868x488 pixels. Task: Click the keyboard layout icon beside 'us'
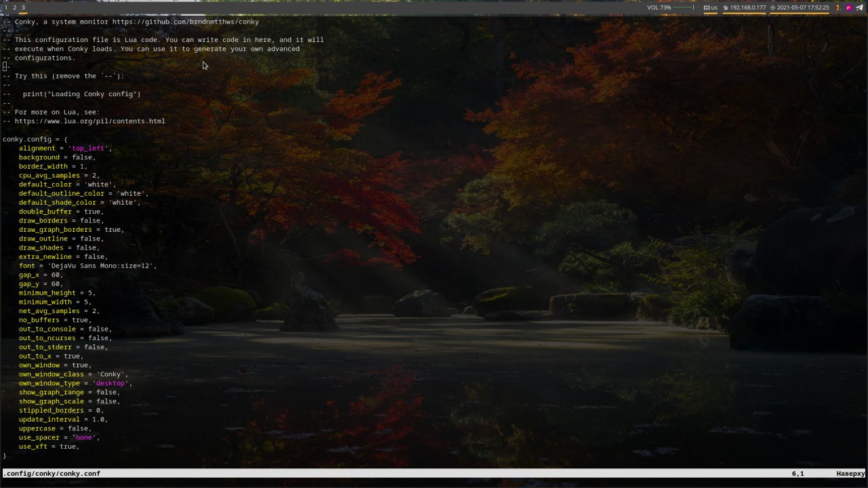coord(707,7)
